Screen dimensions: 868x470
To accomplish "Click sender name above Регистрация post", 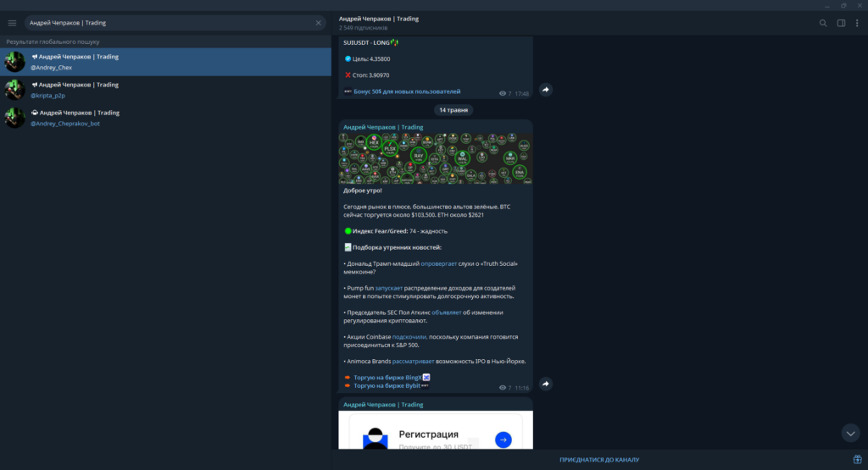I will (x=383, y=405).
